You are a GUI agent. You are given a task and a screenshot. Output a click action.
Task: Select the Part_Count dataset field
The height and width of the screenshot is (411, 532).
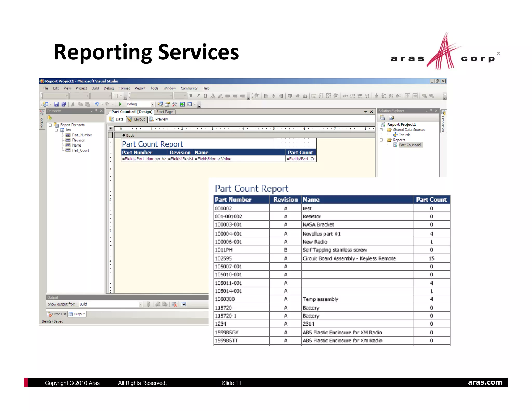pyautogui.click(x=81, y=150)
